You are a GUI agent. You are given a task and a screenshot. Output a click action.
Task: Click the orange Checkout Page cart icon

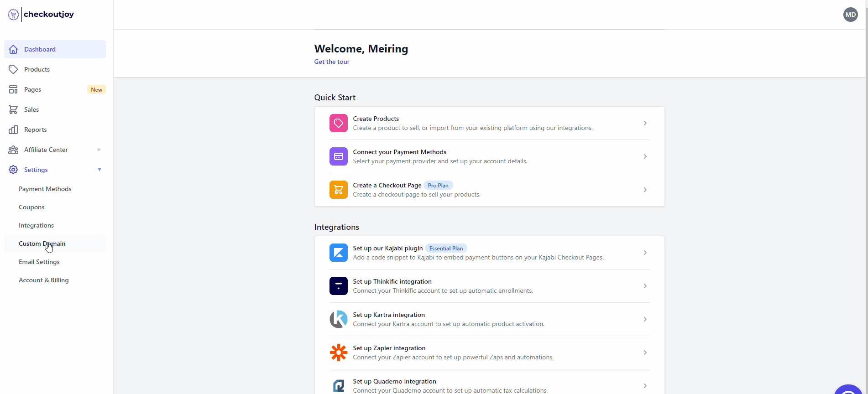click(x=338, y=190)
